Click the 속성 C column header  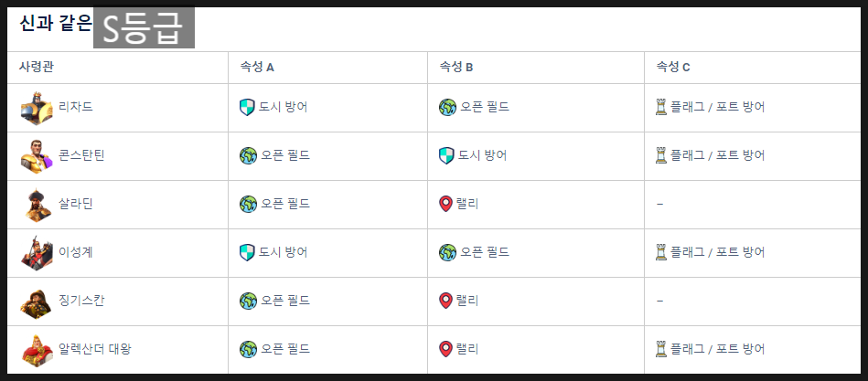pyautogui.click(x=673, y=67)
